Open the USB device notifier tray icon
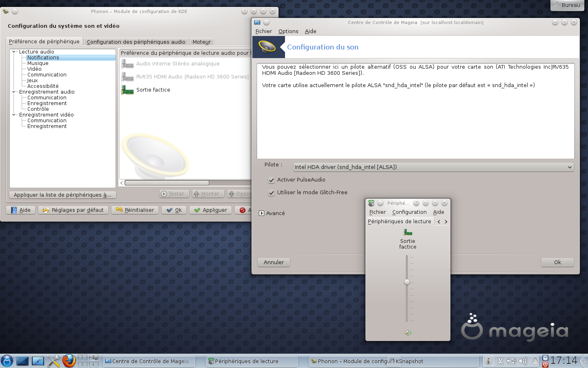Image resolution: width=588 pixels, height=368 pixels. [512, 361]
